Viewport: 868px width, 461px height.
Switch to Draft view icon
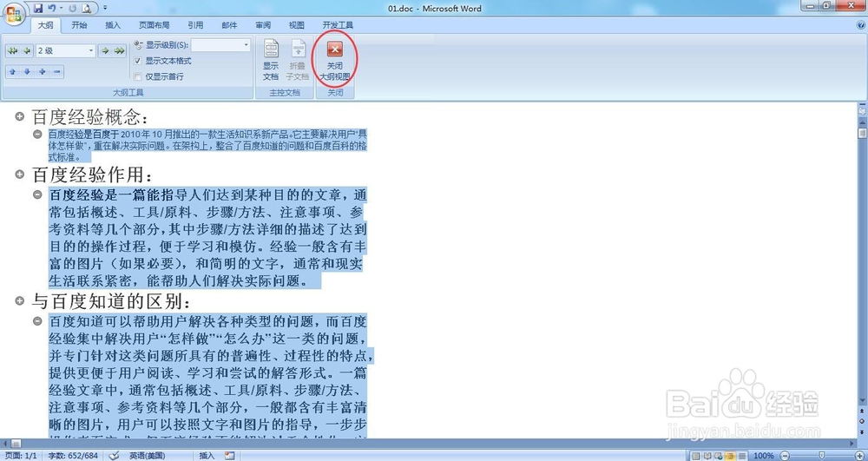(x=742, y=456)
